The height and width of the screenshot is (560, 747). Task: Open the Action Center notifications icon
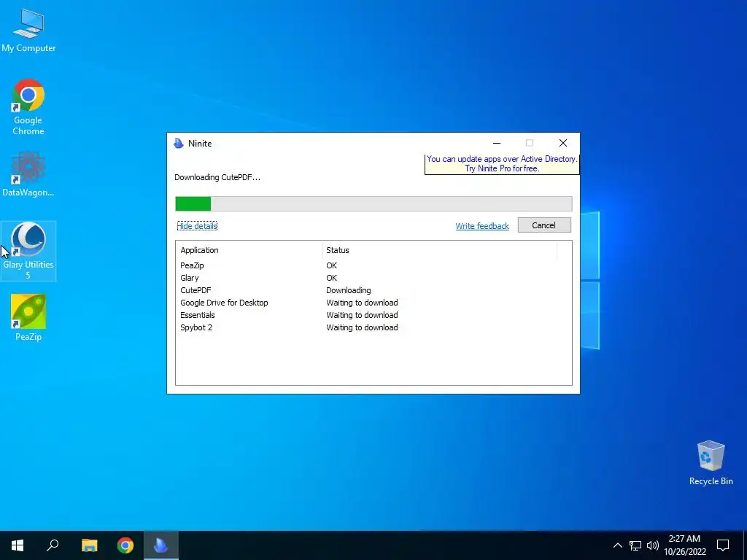(x=723, y=545)
